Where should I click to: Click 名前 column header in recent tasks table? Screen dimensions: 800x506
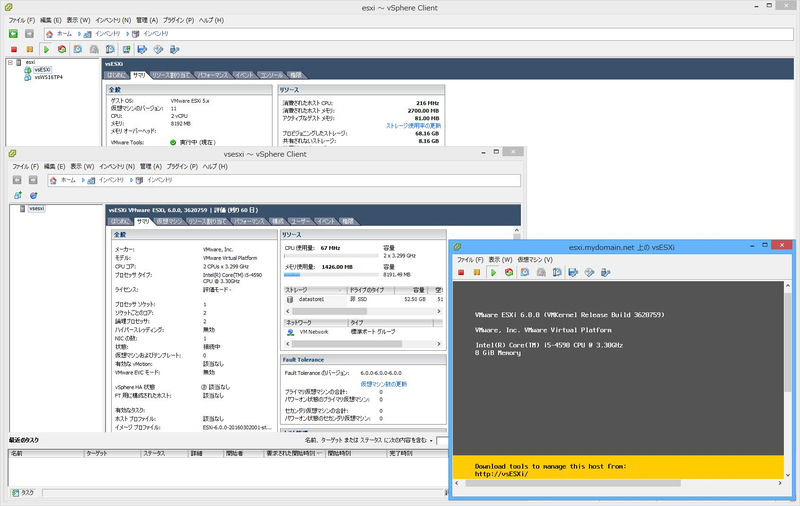tap(46, 453)
